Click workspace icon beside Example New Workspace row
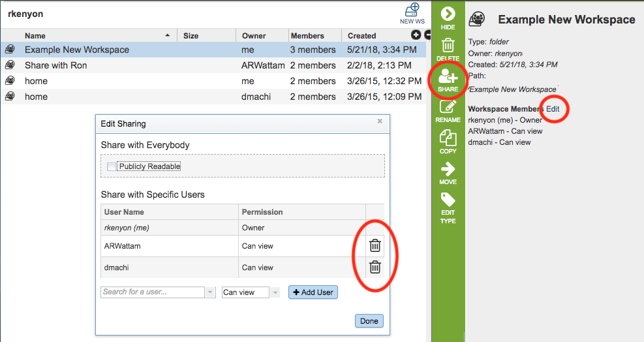Viewport: 644px width, 342px height. [x=10, y=50]
